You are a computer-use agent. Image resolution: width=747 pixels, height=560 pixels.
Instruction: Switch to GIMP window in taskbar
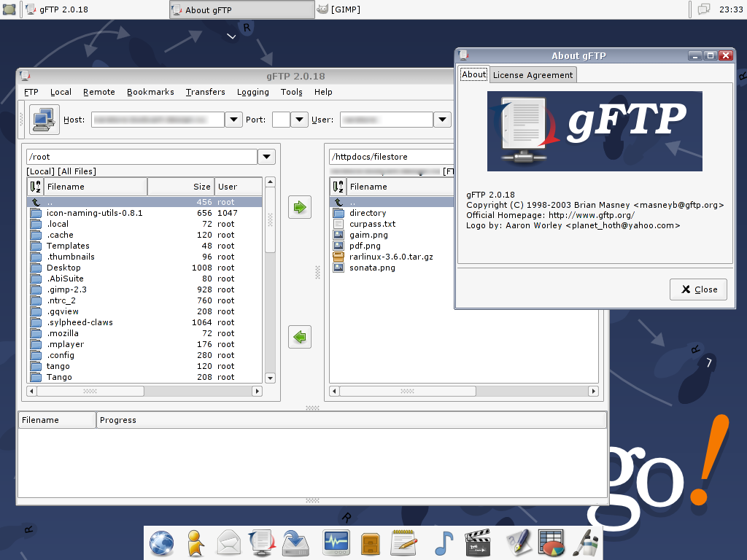(x=339, y=9)
